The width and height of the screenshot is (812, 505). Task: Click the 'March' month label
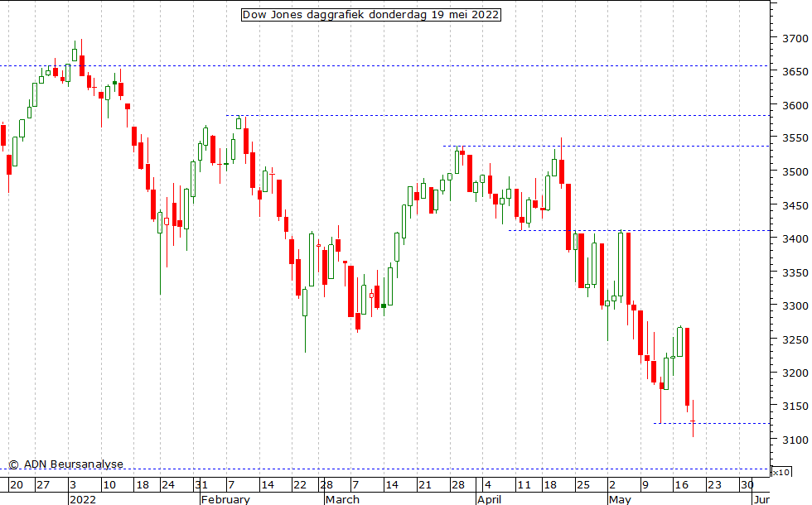click(x=342, y=499)
